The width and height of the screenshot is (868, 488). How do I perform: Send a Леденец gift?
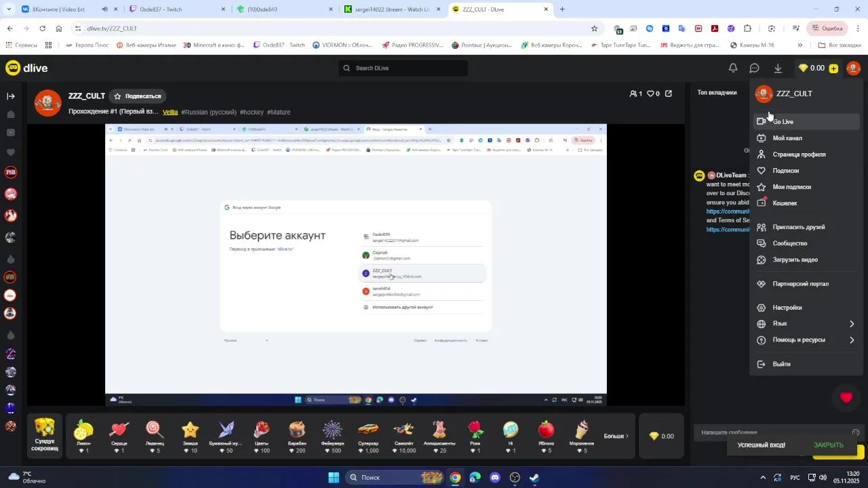pos(155,436)
